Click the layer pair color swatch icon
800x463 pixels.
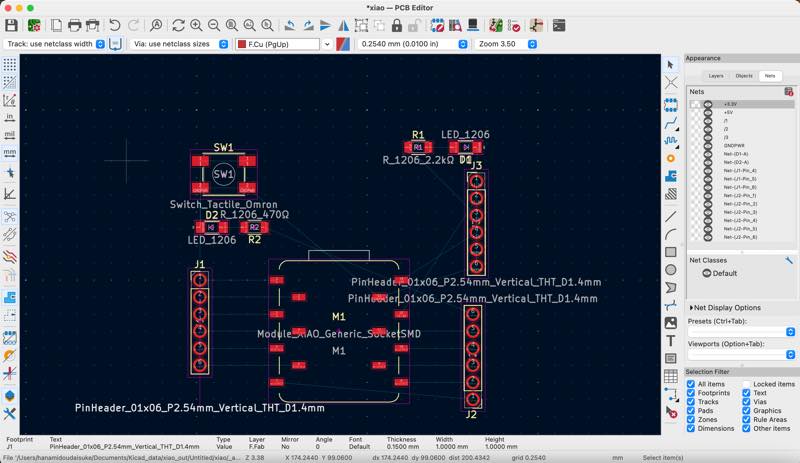coord(343,44)
